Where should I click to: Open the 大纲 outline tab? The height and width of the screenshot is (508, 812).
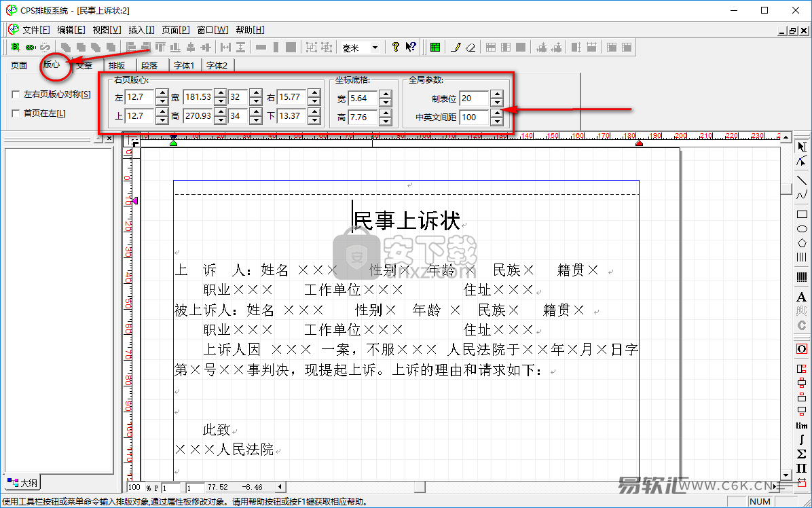tap(23, 483)
